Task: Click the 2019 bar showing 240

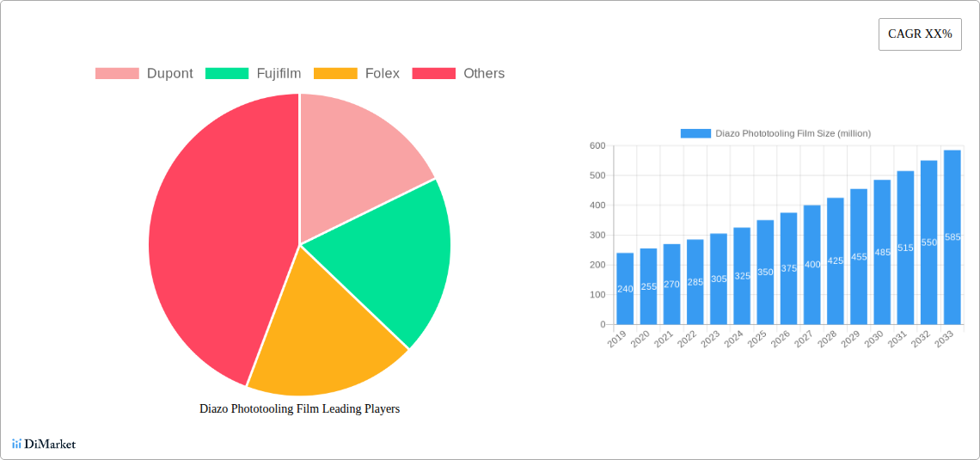Action: (625, 289)
